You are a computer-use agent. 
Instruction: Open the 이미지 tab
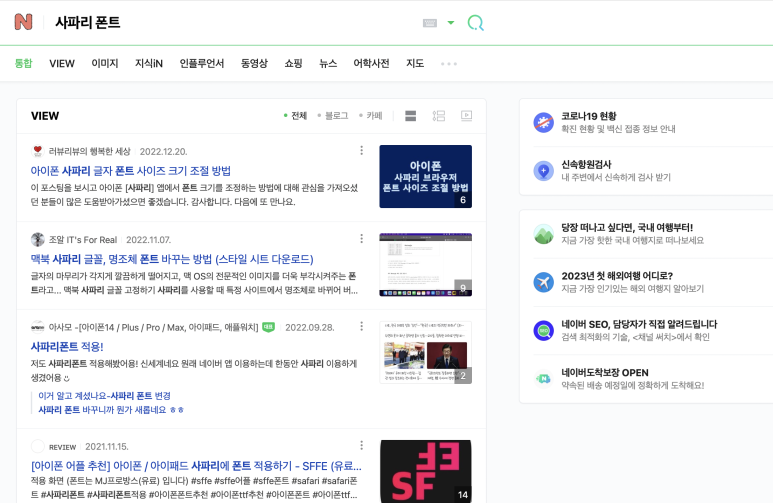105,63
